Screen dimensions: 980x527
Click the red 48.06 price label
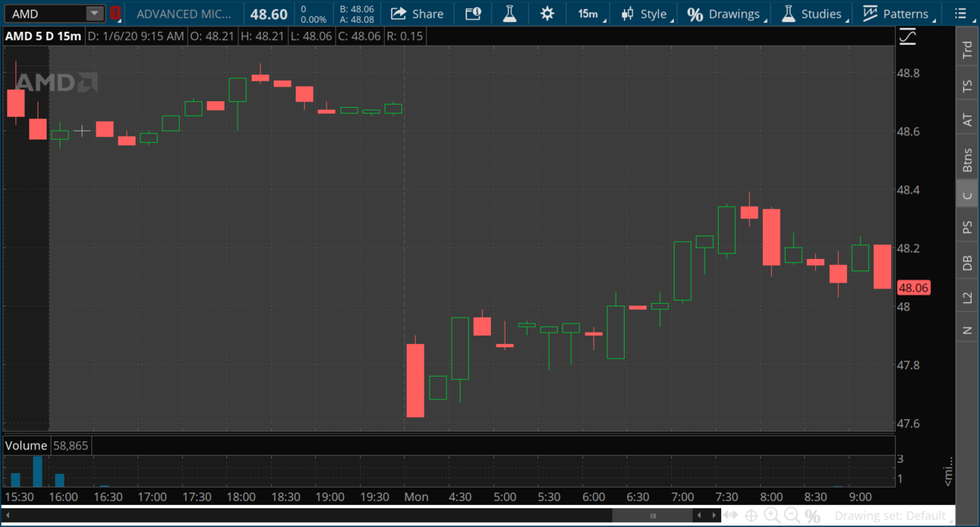pos(914,288)
